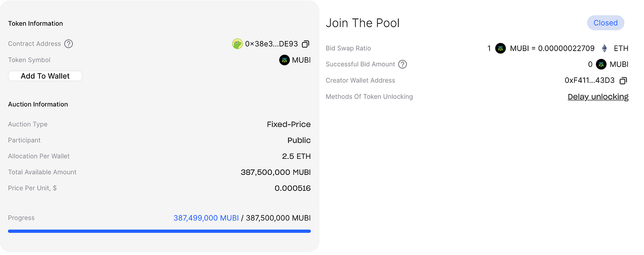The width and height of the screenshot is (644, 255).
Task: Open Contract Address help tooltip icon
Action: pos(69,44)
